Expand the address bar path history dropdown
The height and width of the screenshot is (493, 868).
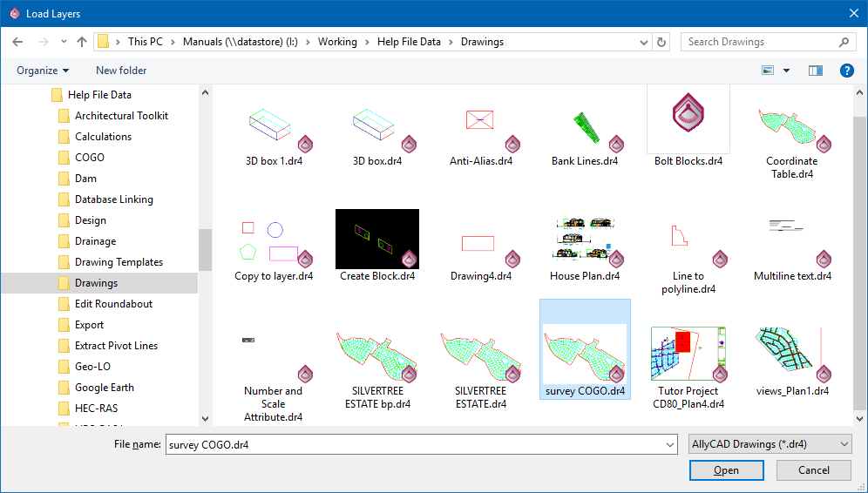coord(643,42)
